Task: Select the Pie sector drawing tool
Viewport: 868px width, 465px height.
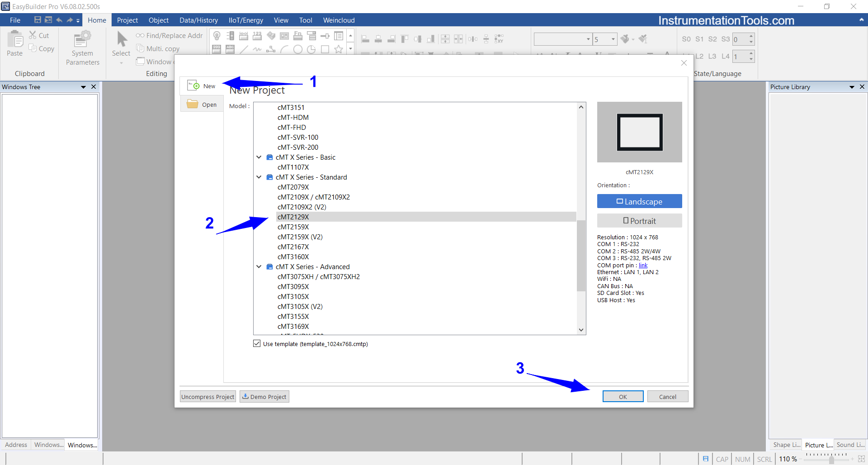Action: click(311, 49)
